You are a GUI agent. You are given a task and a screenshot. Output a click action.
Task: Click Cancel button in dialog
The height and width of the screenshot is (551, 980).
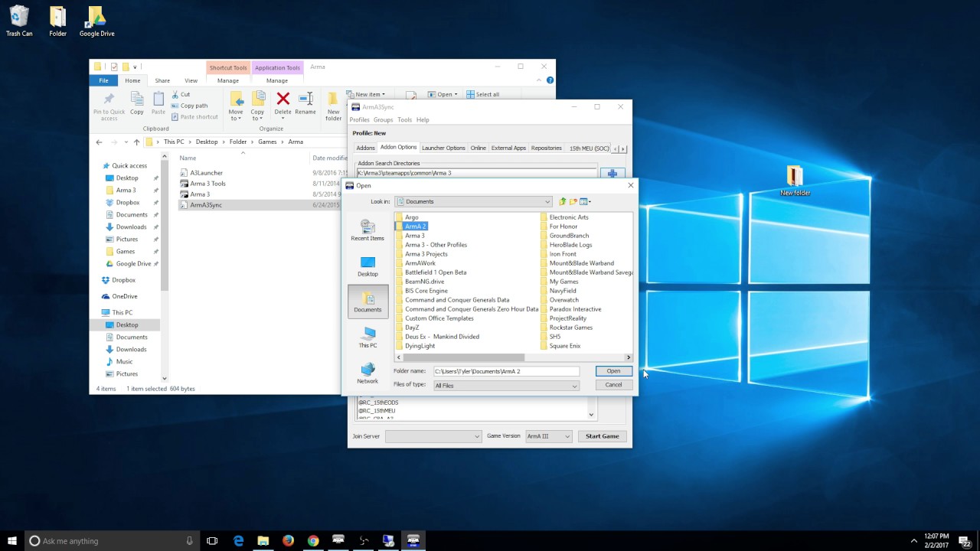pos(613,385)
